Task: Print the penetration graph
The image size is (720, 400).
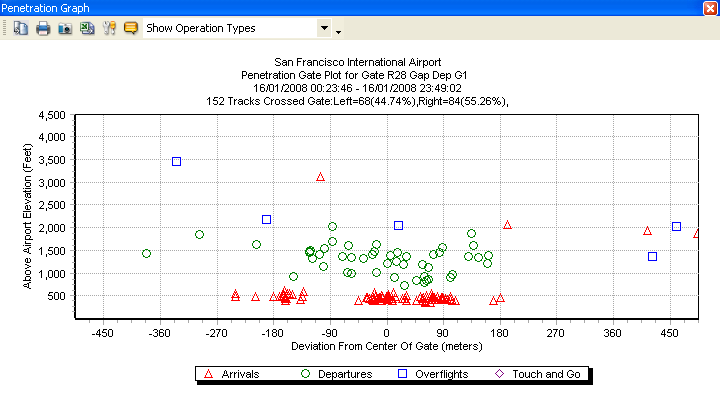Action: pyautogui.click(x=43, y=28)
